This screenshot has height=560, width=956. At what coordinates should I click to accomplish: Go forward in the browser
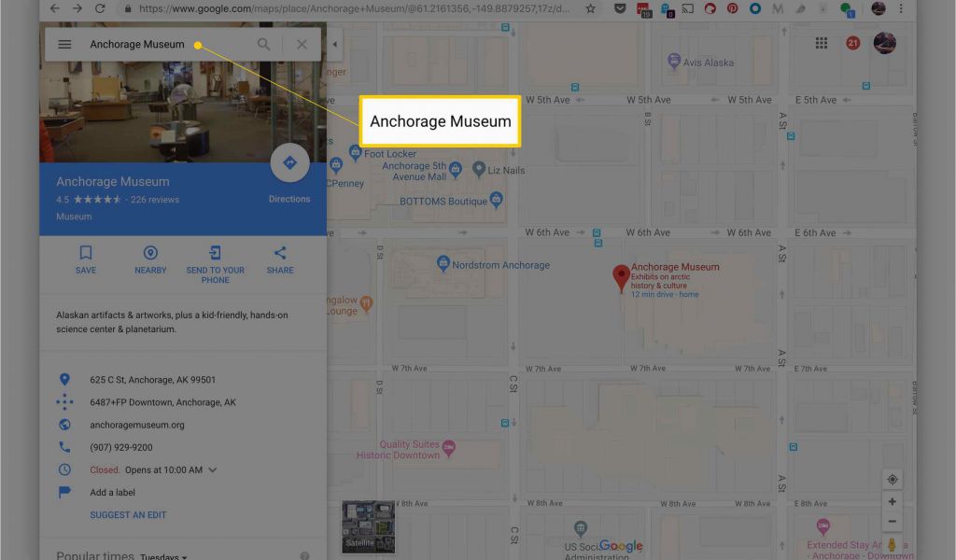pos(77,8)
